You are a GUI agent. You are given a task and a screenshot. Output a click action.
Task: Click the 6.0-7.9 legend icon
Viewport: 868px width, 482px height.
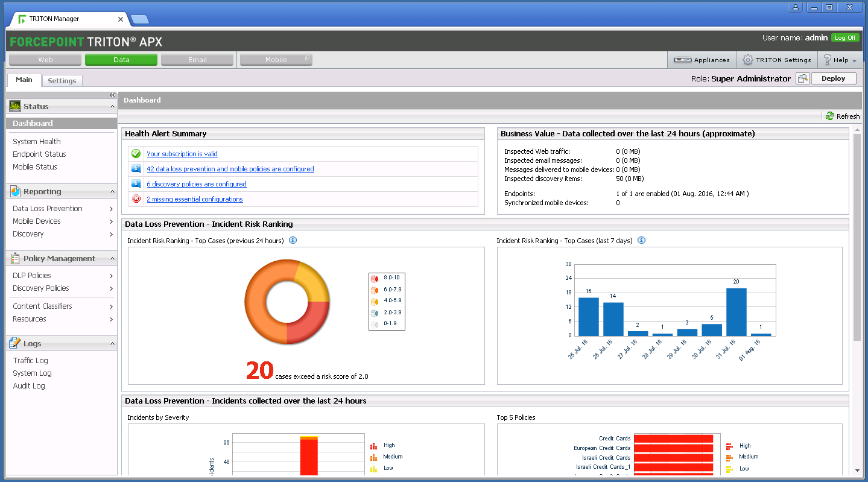tap(374, 290)
